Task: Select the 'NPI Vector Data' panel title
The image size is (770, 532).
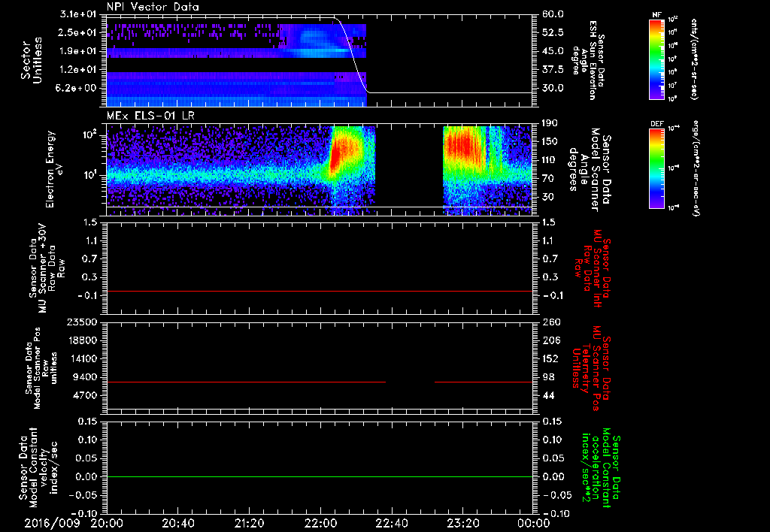Action: 153,7
